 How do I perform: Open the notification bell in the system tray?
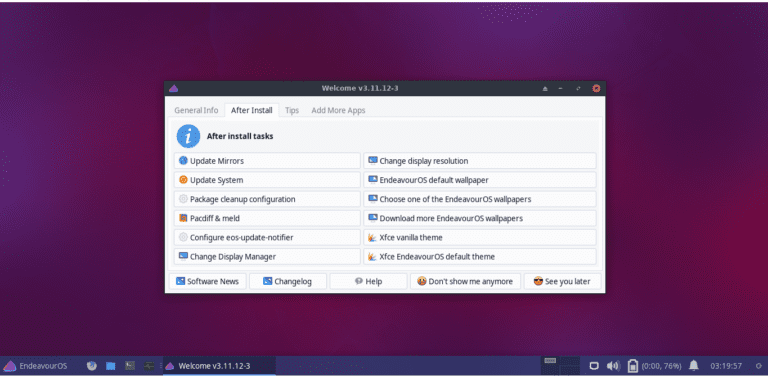click(x=694, y=366)
